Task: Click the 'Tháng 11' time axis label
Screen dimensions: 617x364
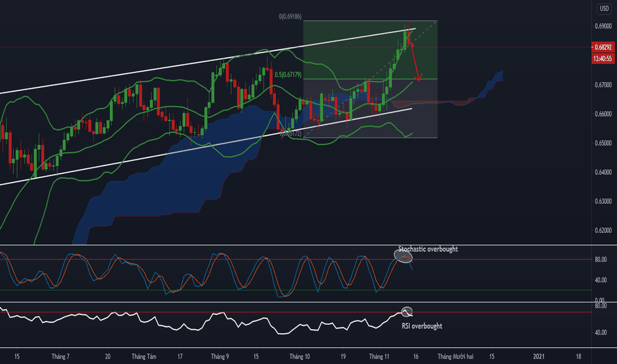Action: (379, 357)
